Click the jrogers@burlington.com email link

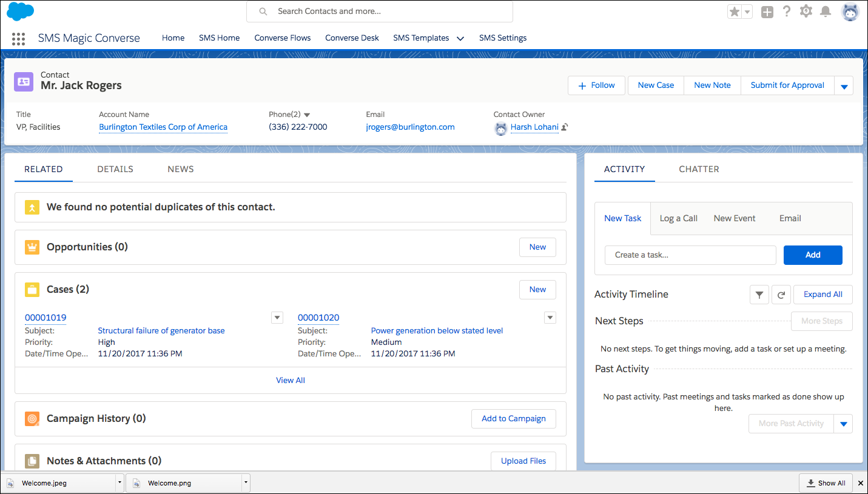tap(410, 127)
